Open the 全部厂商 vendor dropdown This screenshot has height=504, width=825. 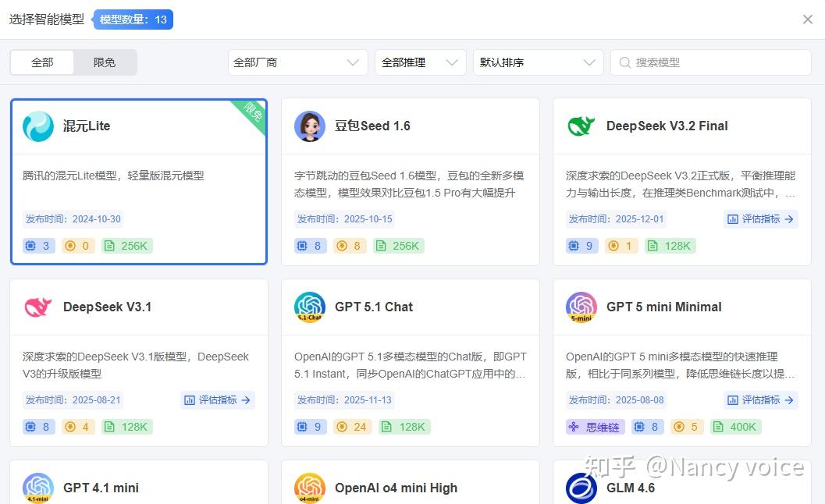point(297,62)
